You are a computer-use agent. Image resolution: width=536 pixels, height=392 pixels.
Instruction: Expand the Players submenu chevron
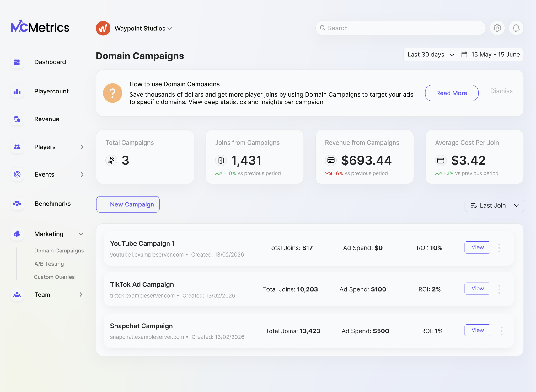[x=82, y=147]
